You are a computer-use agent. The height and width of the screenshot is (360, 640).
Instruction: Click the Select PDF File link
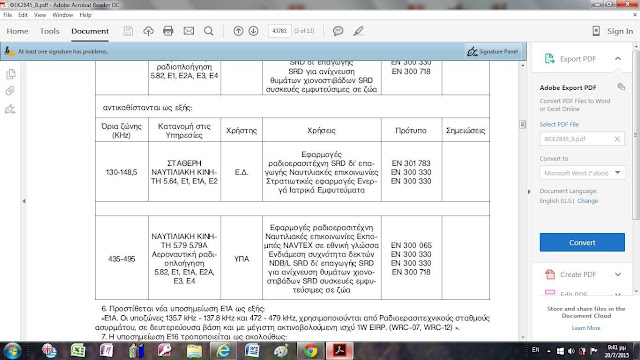tap(559, 124)
